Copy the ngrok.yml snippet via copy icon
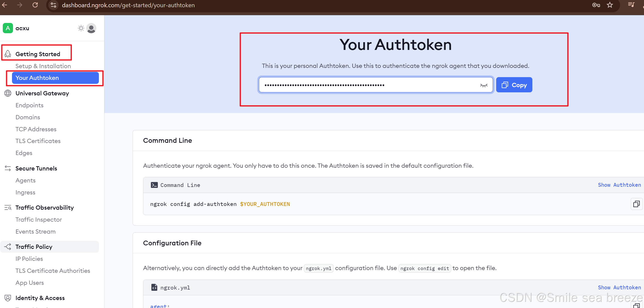The width and height of the screenshot is (644, 308). point(637,306)
